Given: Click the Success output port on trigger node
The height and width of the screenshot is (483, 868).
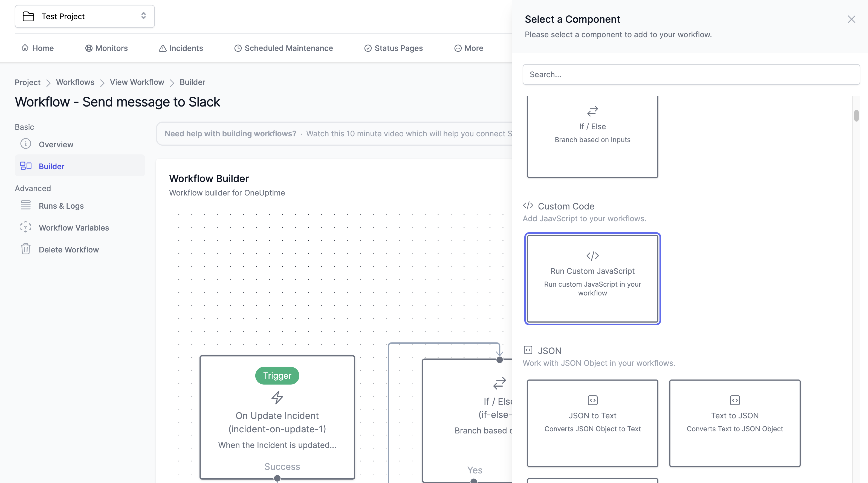Looking at the screenshot, I should click(x=277, y=478).
